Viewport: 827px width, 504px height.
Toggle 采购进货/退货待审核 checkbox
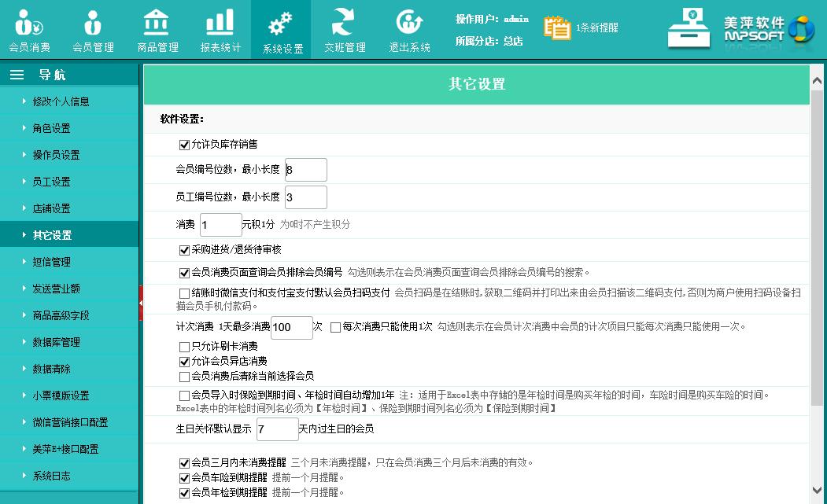pos(185,250)
